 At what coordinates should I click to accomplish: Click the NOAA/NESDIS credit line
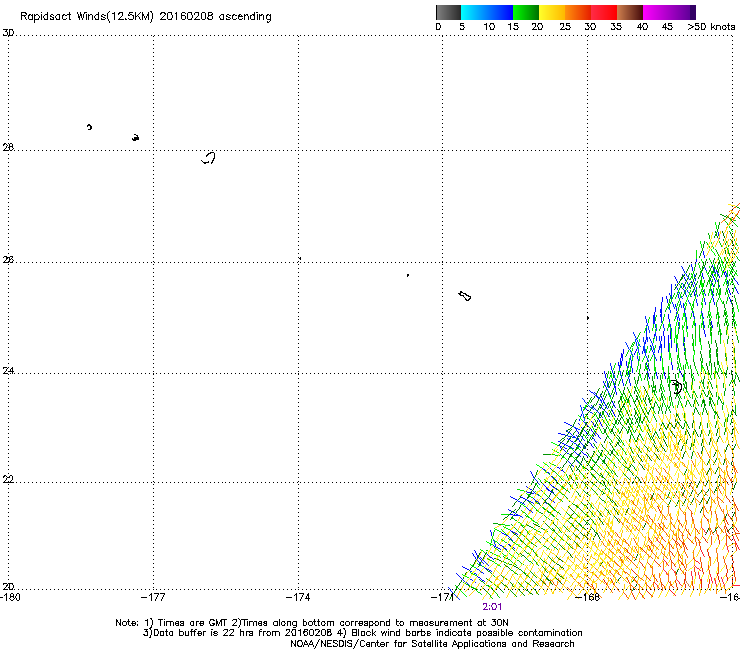coord(432,644)
